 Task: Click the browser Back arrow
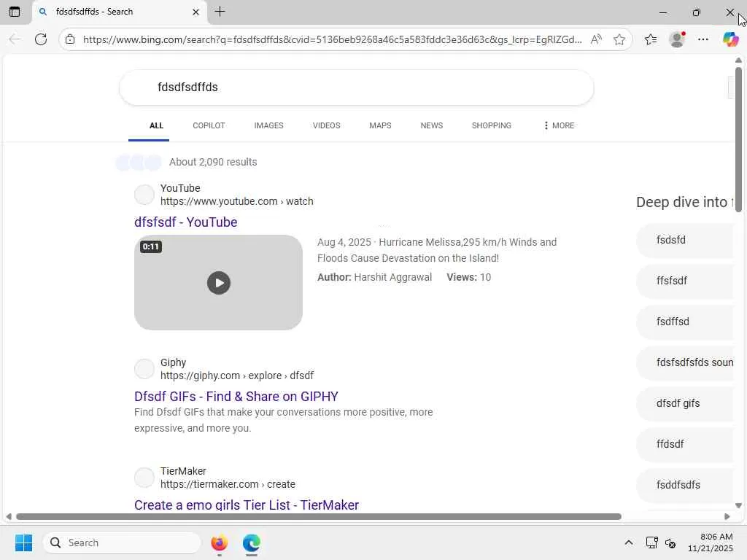pos(15,39)
